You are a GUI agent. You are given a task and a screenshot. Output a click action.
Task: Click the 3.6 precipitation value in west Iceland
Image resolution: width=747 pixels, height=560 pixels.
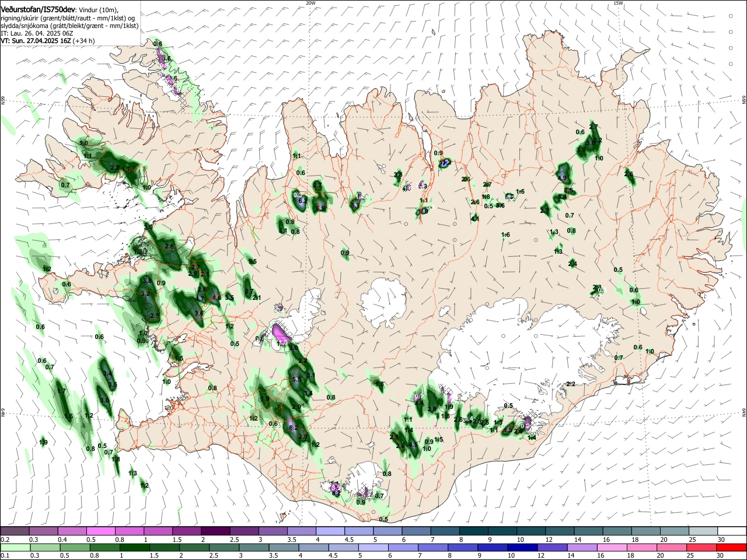(199, 313)
